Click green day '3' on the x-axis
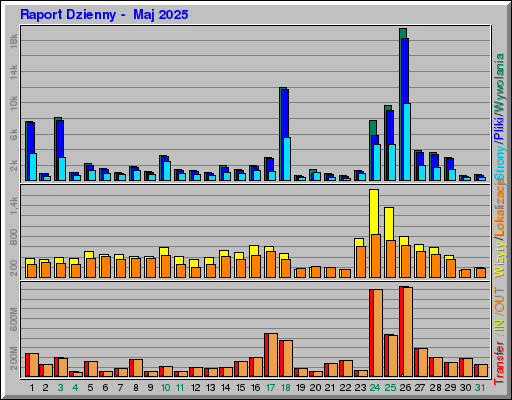The image size is (512, 400). (60, 388)
